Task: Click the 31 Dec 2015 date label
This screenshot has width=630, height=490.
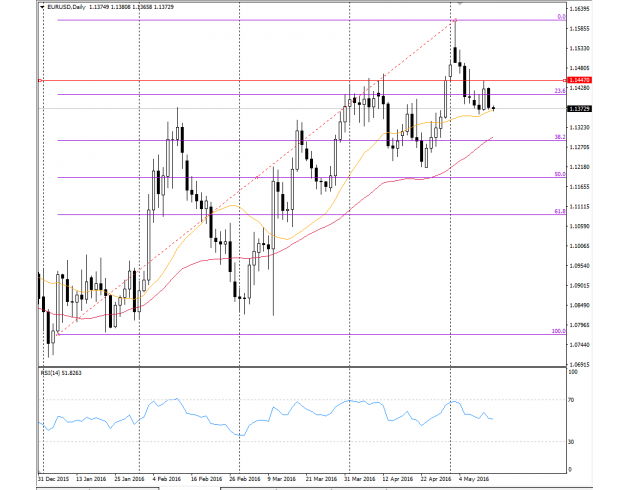Action: pos(55,477)
